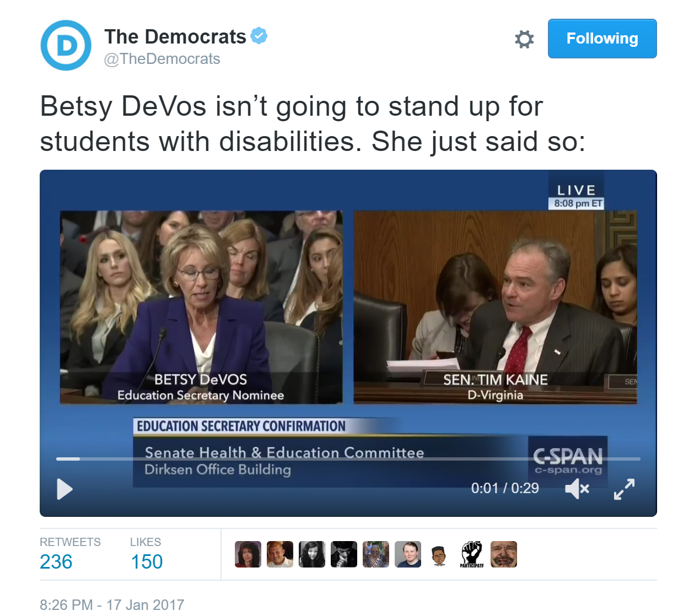Click the C-SPAN video frame center
This screenshot has width=694, height=616.
coord(348,343)
